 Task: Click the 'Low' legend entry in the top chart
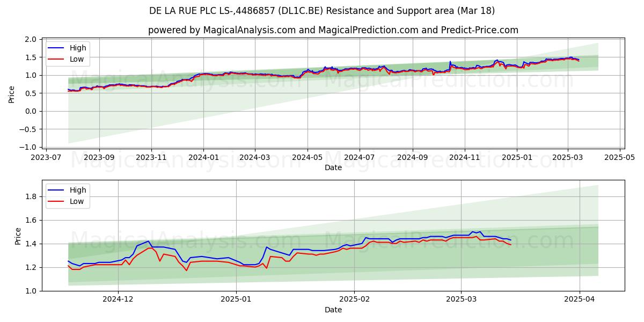77,59
